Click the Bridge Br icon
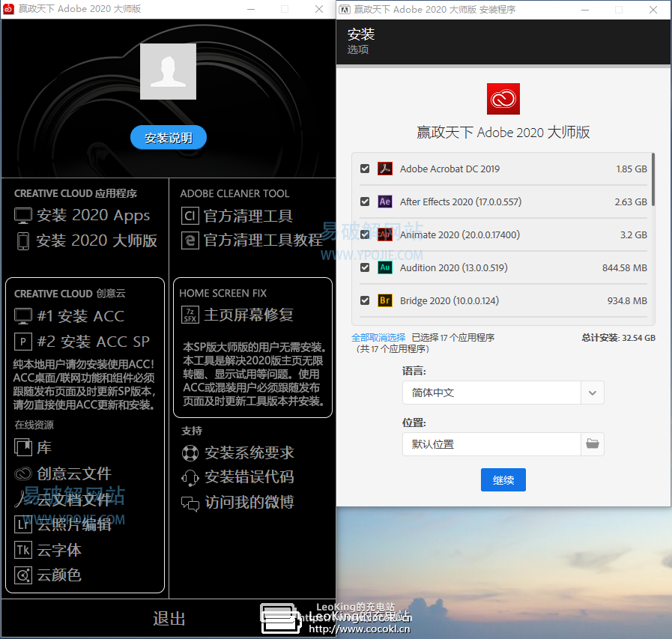Screen dimensions: 672x639 (x=385, y=300)
